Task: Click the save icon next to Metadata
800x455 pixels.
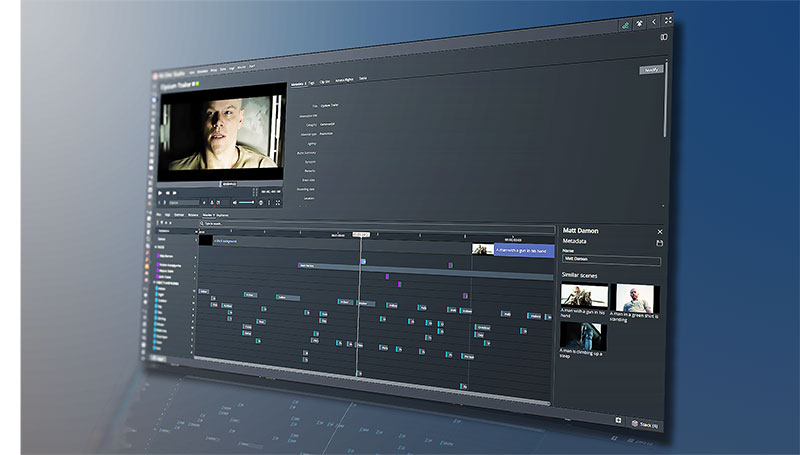Action: tap(659, 242)
